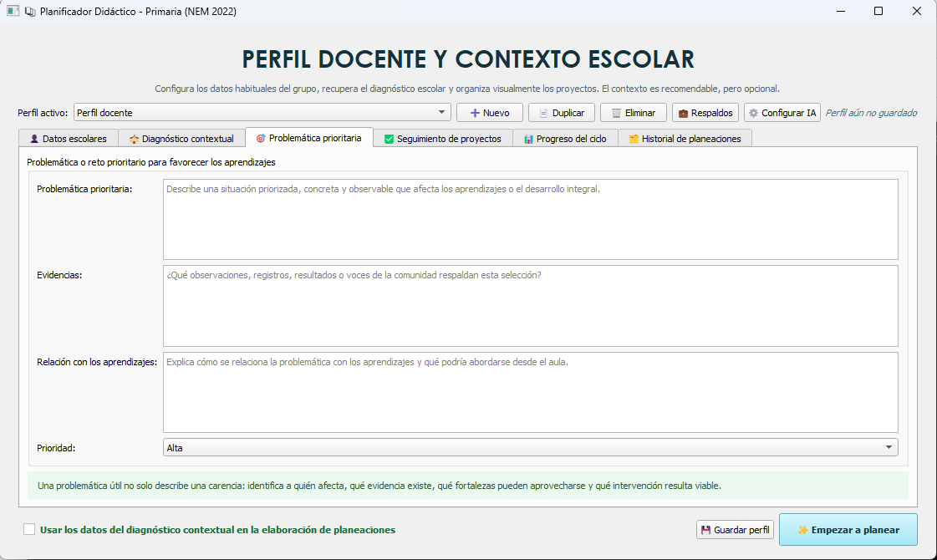Open the Prioridad combo box
The image size is (937, 560).
coord(530,447)
